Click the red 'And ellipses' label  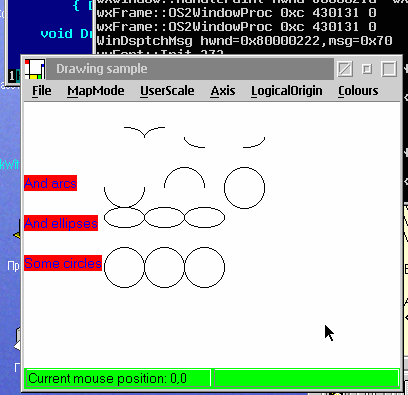tap(61, 223)
